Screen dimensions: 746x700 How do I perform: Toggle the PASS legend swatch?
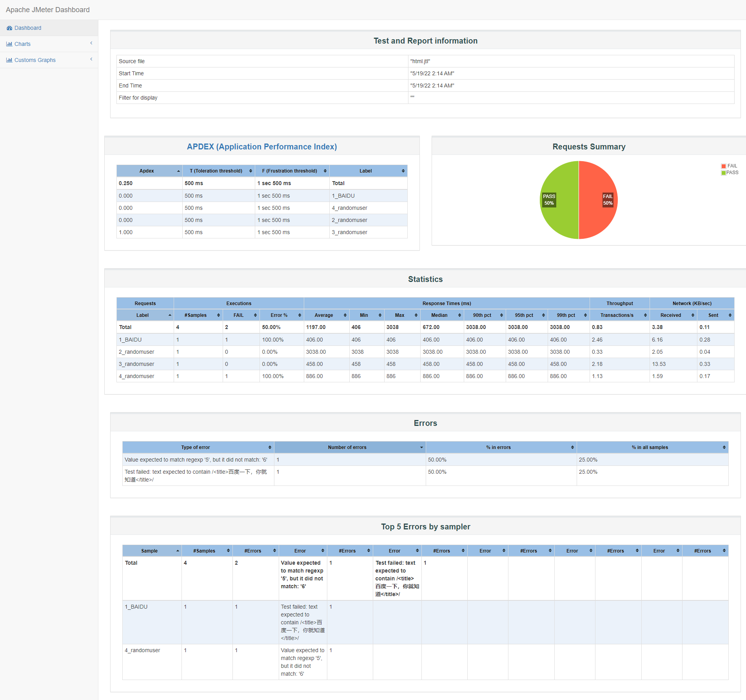(724, 173)
